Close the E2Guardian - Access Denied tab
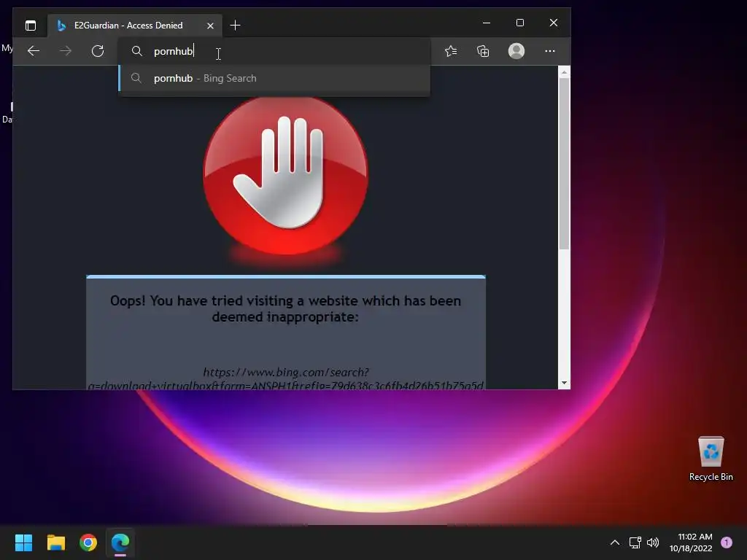Viewport: 747px width, 560px height. pos(210,26)
